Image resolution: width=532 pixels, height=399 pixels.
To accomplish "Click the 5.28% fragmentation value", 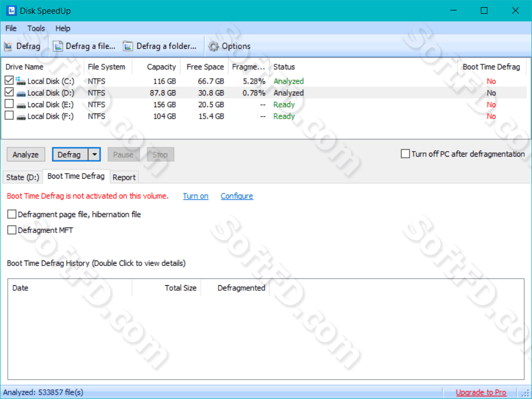I will pos(254,81).
